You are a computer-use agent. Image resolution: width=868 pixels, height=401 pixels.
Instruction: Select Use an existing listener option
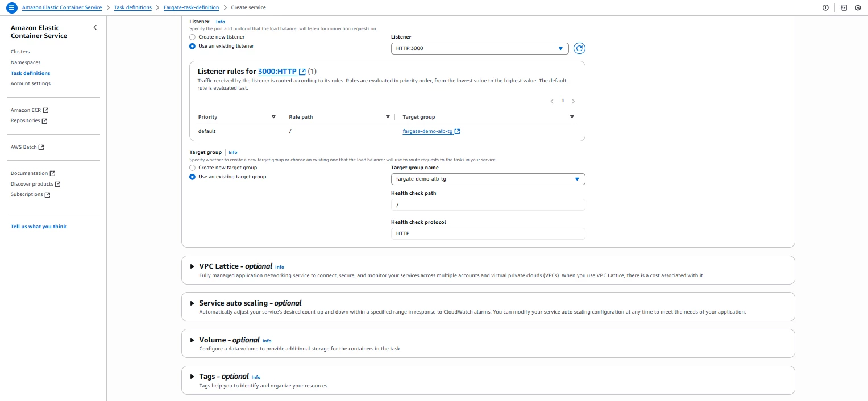click(x=192, y=46)
